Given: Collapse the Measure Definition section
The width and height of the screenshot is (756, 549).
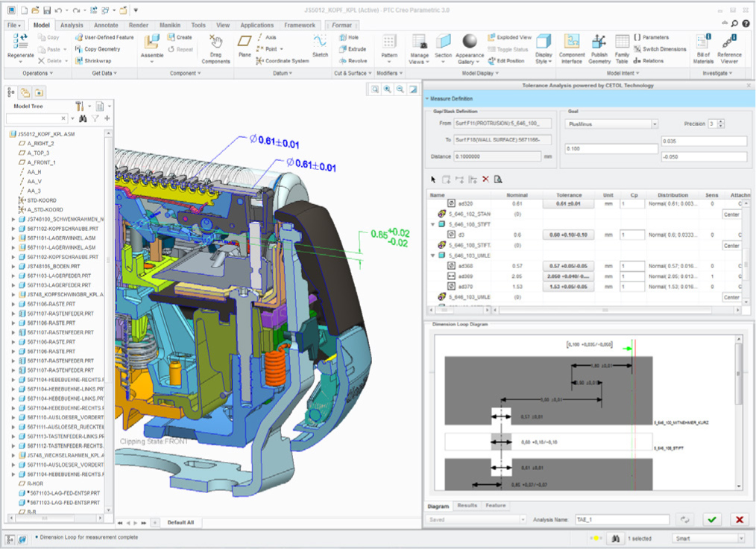Looking at the screenshot, I should pos(427,98).
